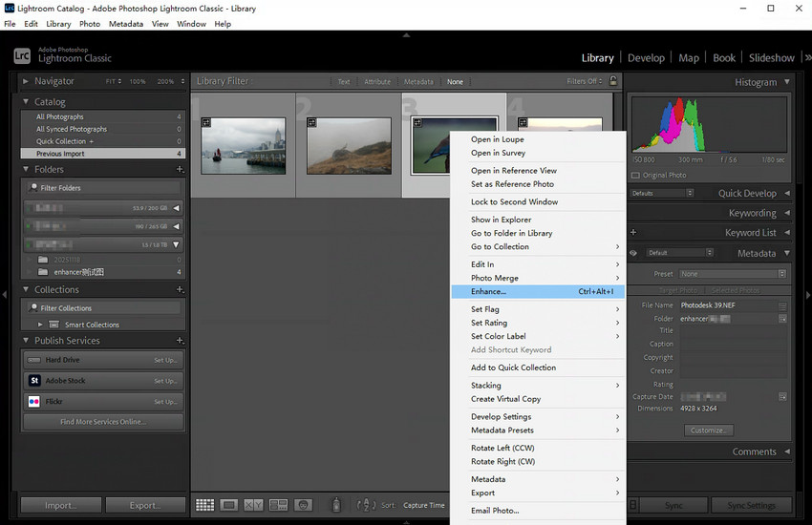Open Metadata menu in menu bar
The width and height of the screenshot is (812, 525).
click(x=126, y=24)
